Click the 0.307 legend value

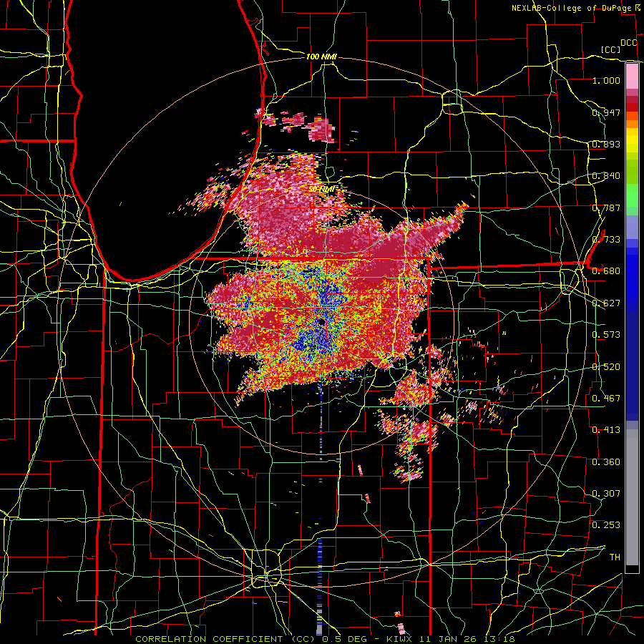pyautogui.click(x=606, y=493)
